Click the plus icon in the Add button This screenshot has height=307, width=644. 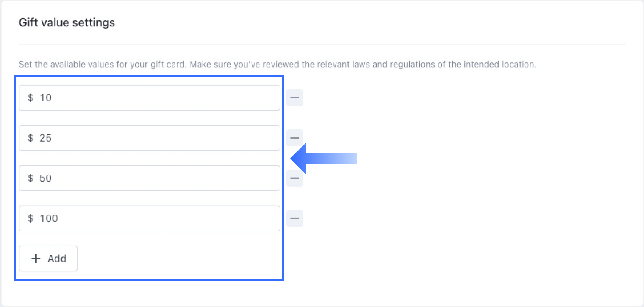pyautogui.click(x=36, y=259)
